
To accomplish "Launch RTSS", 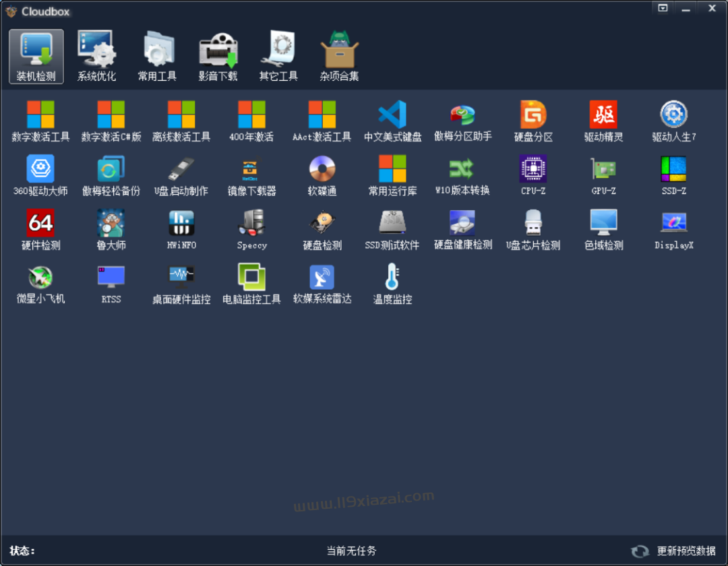I will (x=111, y=284).
